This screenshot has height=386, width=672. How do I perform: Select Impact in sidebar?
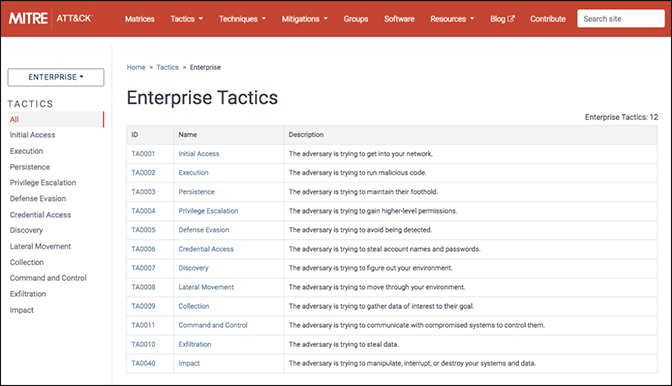click(x=22, y=310)
